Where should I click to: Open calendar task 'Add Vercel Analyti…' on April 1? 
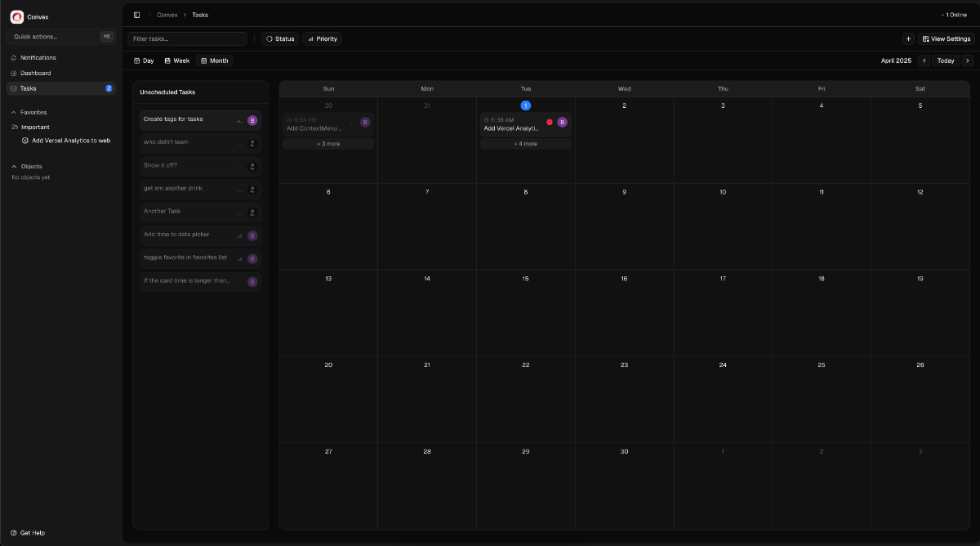pos(526,124)
